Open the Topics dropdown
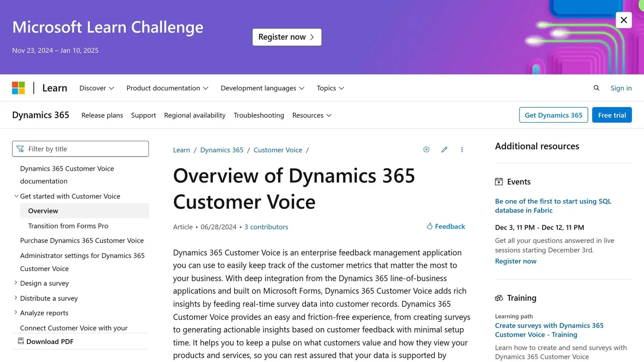 (330, 88)
